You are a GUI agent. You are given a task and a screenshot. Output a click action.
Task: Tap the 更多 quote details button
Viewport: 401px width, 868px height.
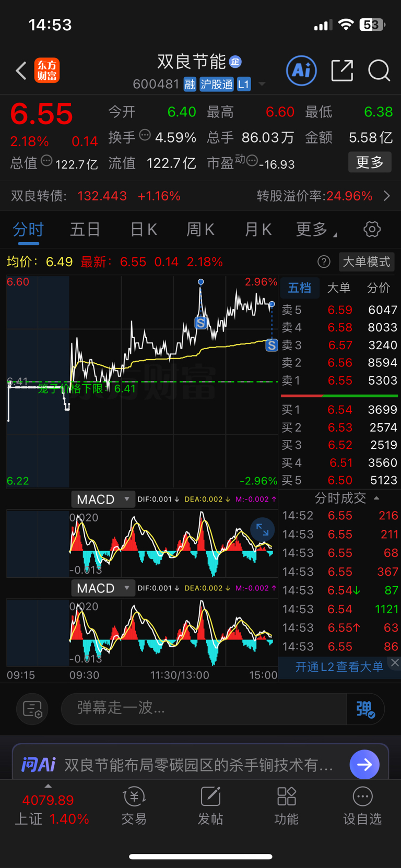pyautogui.click(x=370, y=162)
